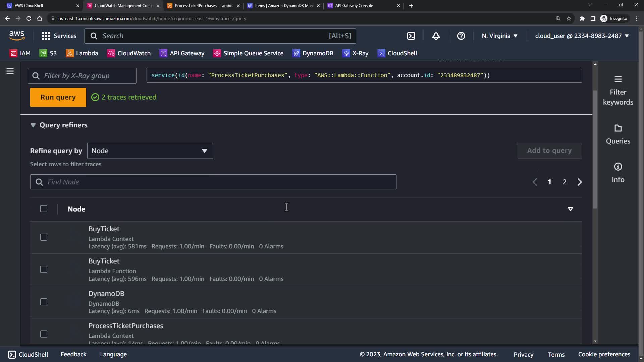This screenshot has width=644, height=362.
Task: Open Filter keywords side panel
Action: click(618, 90)
